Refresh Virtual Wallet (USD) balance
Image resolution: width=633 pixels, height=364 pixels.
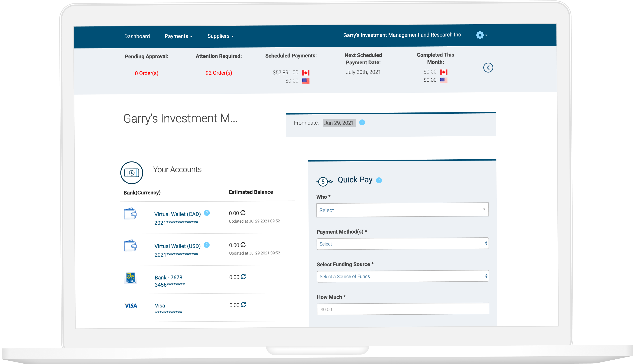tap(243, 245)
